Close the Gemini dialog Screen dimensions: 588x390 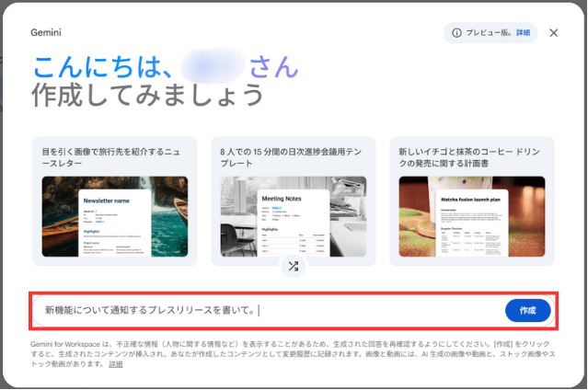tap(554, 33)
